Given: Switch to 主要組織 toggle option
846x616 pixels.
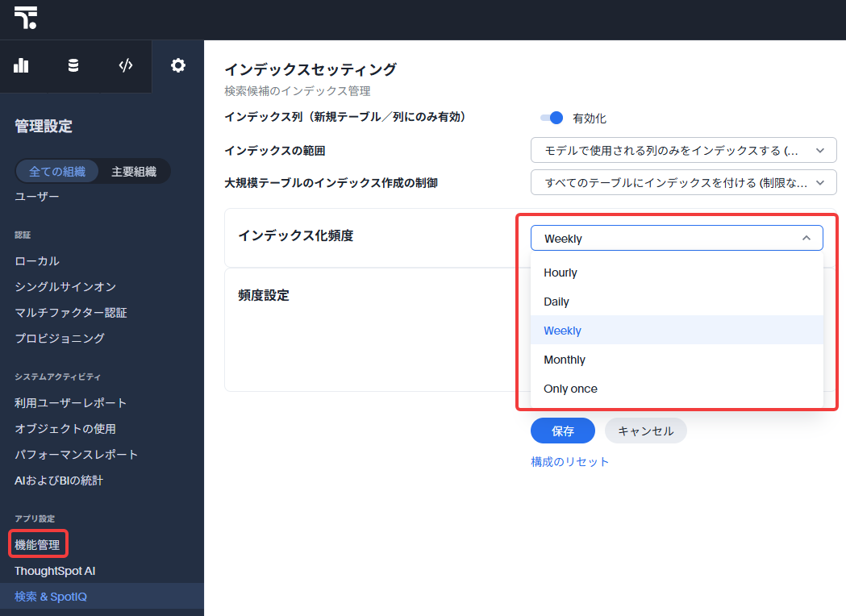Looking at the screenshot, I should point(134,172).
